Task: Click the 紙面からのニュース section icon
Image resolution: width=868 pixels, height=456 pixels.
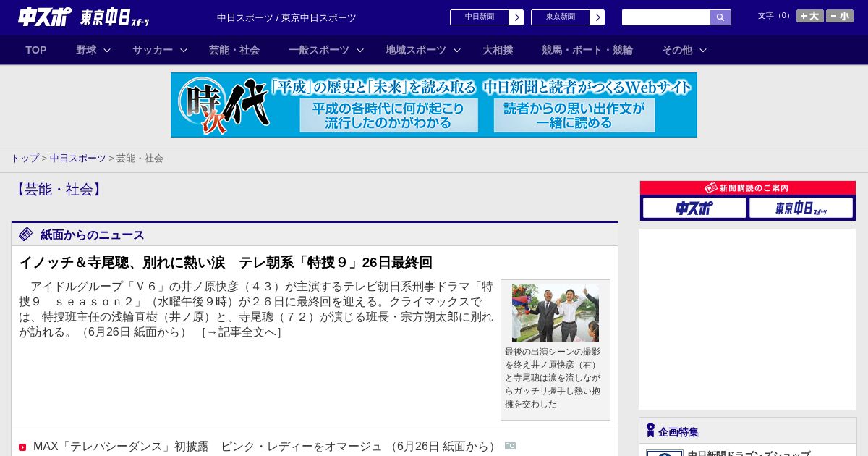Action: pos(26,235)
